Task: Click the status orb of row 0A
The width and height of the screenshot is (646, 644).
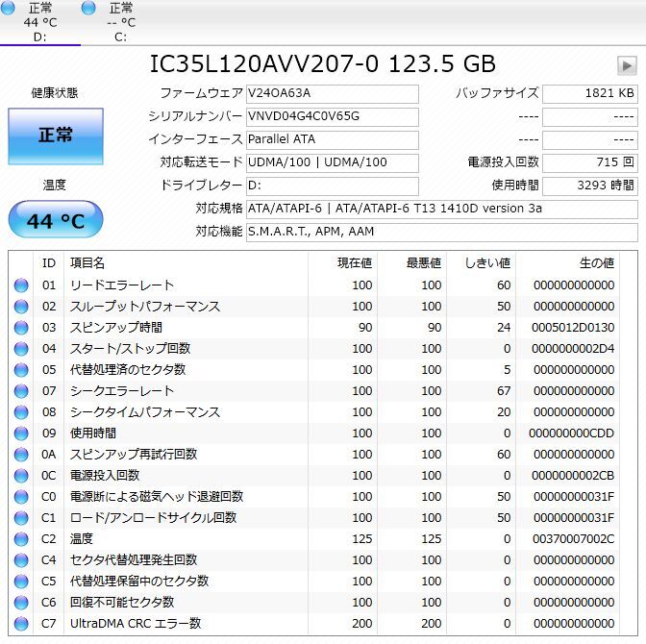Action: click(21, 455)
